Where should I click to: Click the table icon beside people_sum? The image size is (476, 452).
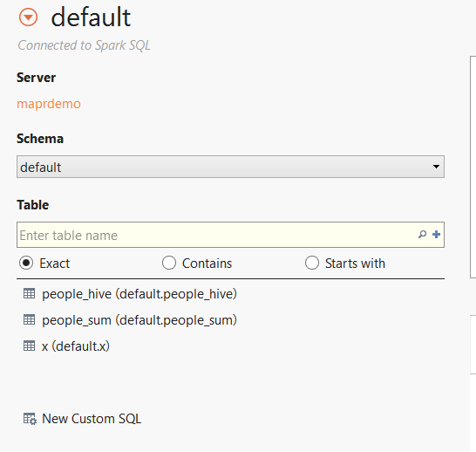[29, 320]
